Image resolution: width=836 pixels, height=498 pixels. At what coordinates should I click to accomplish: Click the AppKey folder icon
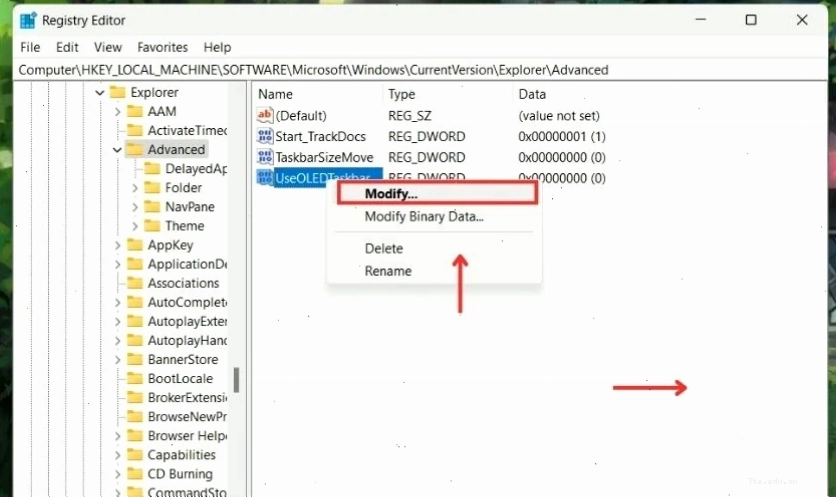click(135, 245)
